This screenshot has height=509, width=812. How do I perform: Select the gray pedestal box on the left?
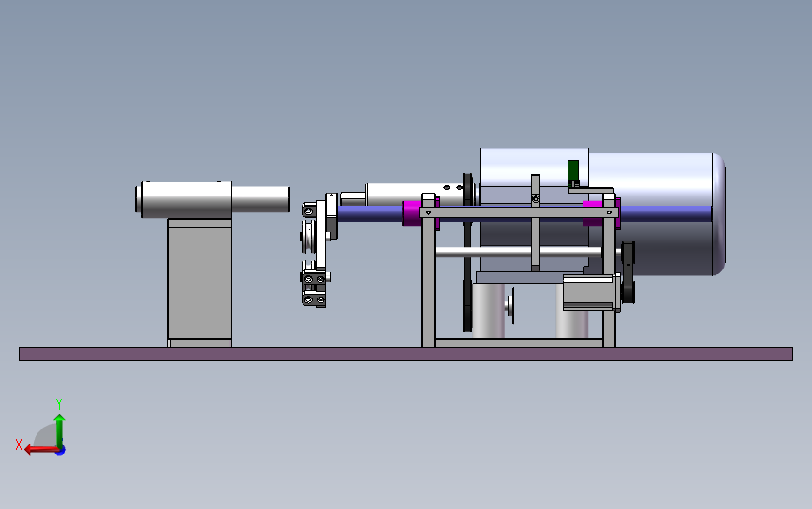[199, 283]
